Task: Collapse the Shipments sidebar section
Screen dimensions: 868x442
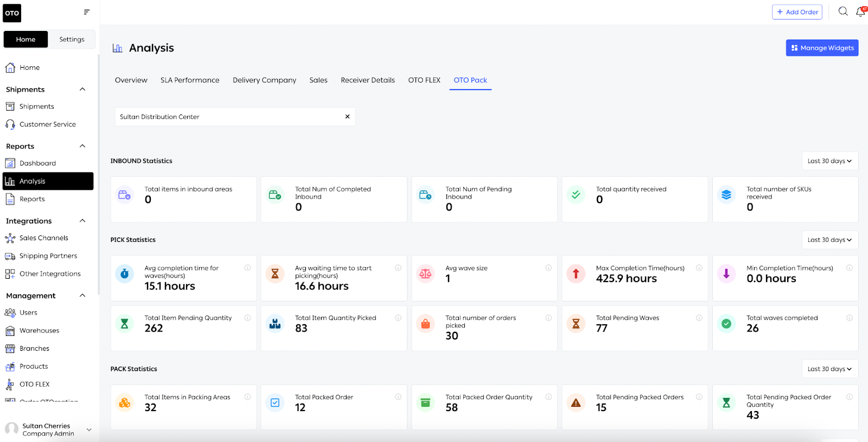Action: [82, 89]
